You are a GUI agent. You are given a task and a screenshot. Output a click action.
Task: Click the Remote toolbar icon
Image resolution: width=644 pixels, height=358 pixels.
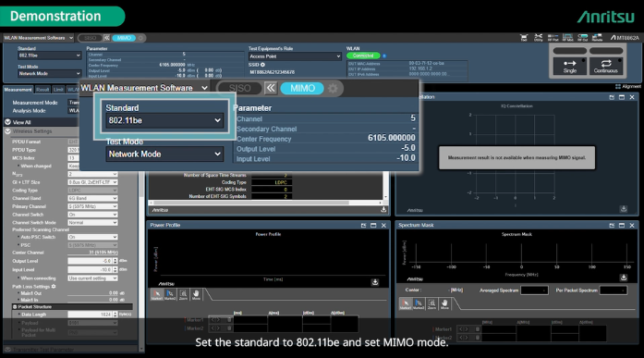point(597,38)
